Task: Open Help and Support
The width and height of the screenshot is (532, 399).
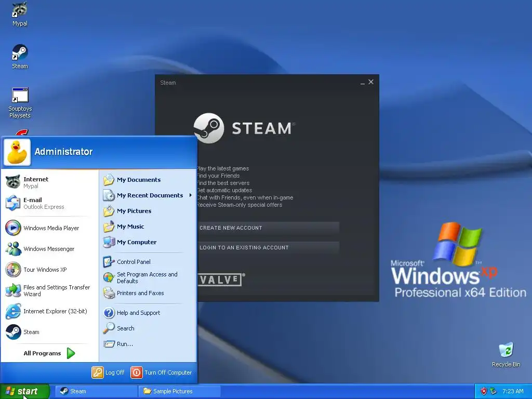Action: click(x=148, y=312)
